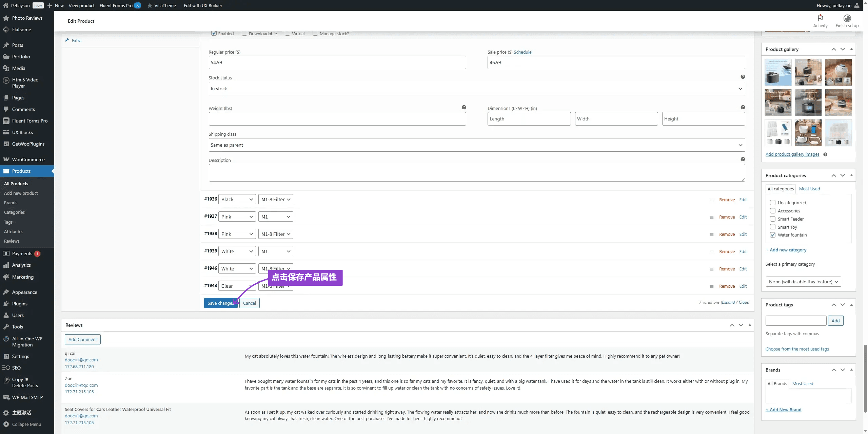Click Add product gallery images link

[792, 154]
